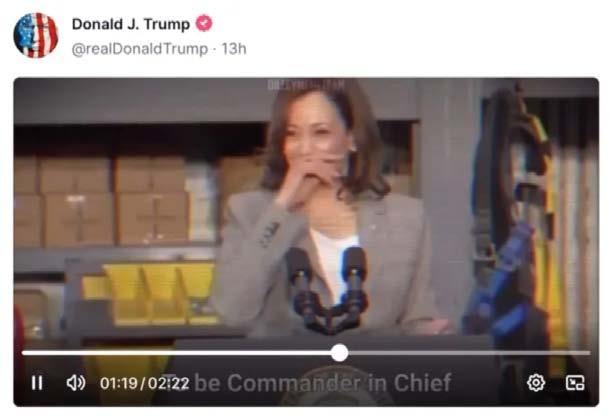
Task: Open video settings via the gear icon
Action: pyautogui.click(x=536, y=383)
